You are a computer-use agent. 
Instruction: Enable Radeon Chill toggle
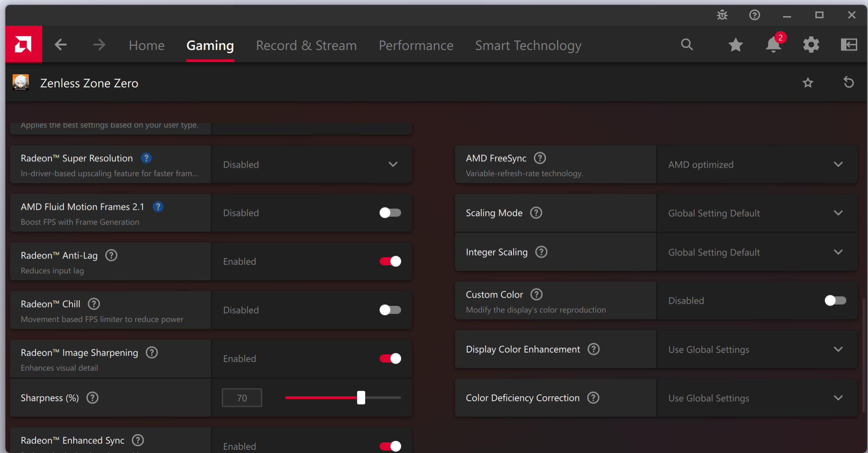click(x=390, y=310)
